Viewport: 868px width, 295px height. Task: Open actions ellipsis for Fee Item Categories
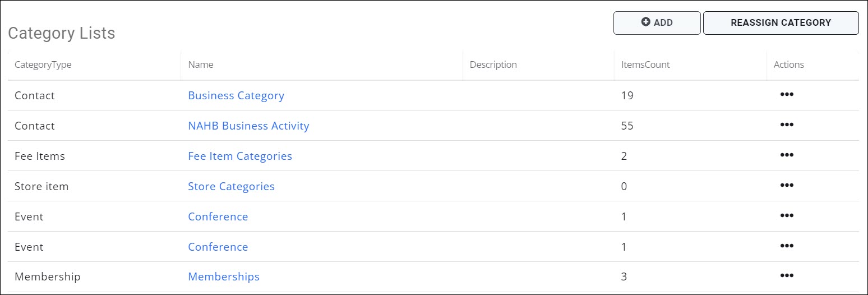point(786,155)
